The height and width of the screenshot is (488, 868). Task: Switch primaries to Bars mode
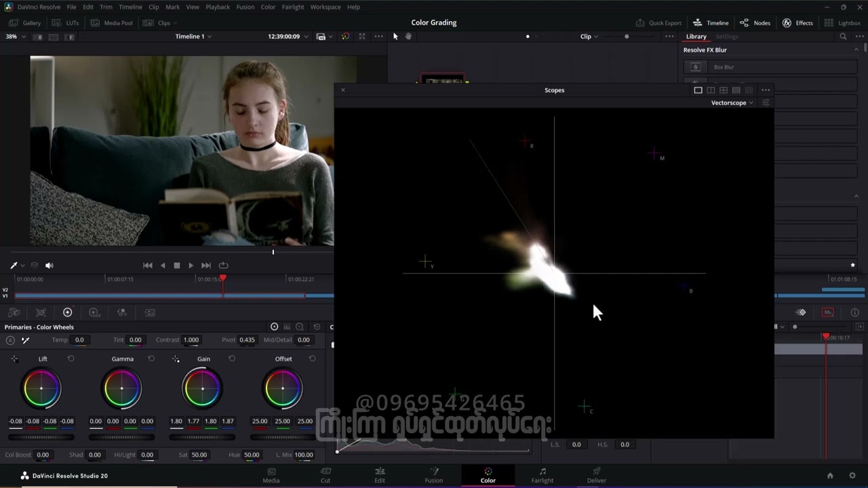[287, 327]
